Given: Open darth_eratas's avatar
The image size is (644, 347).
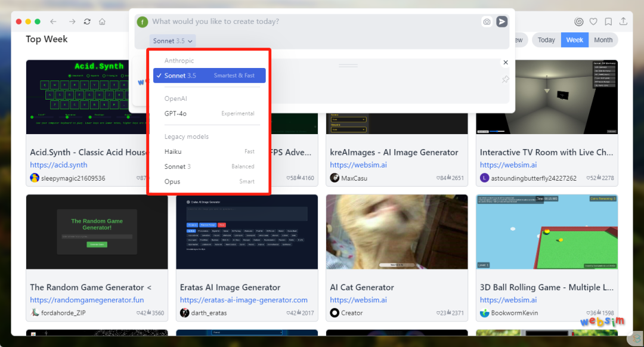Looking at the screenshot, I should point(185,312).
